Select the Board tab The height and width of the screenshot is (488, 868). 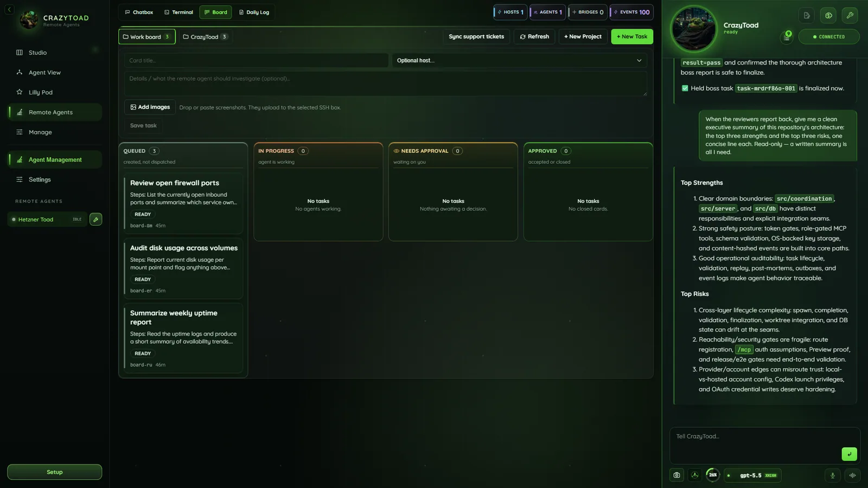coord(215,12)
